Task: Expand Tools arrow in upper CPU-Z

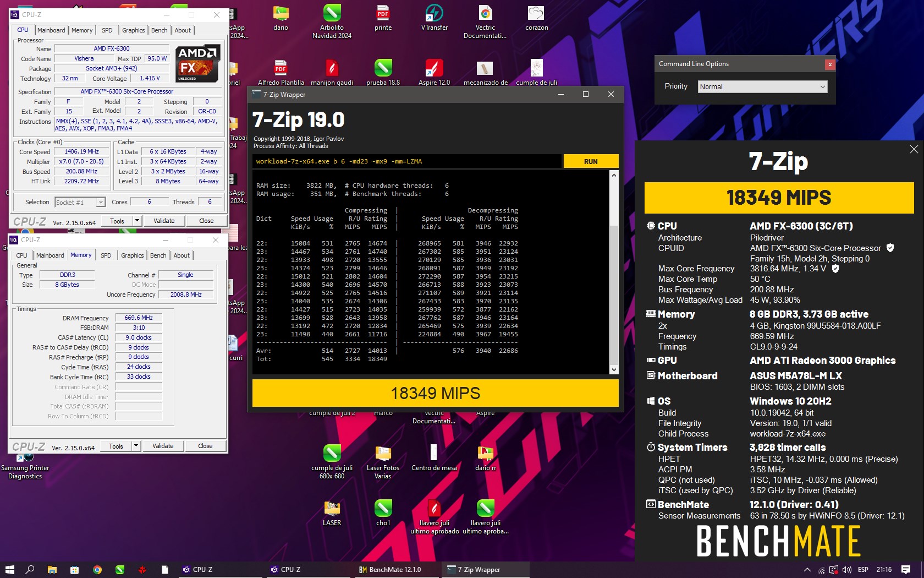Action: click(137, 221)
